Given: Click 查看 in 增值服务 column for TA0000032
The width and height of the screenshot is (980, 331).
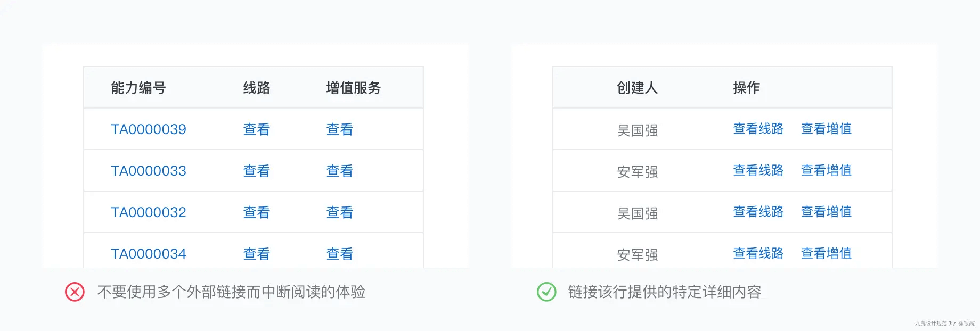Looking at the screenshot, I should pyautogui.click(x=340, y=212).
